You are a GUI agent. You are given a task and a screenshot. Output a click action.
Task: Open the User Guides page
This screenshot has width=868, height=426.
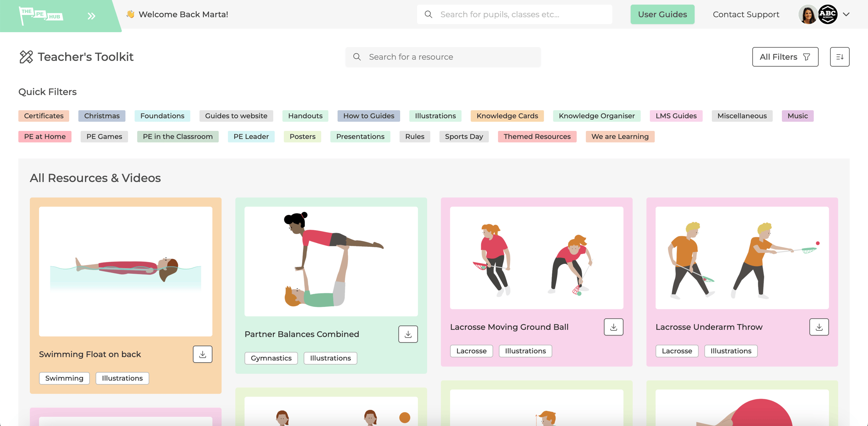[662, 14]
